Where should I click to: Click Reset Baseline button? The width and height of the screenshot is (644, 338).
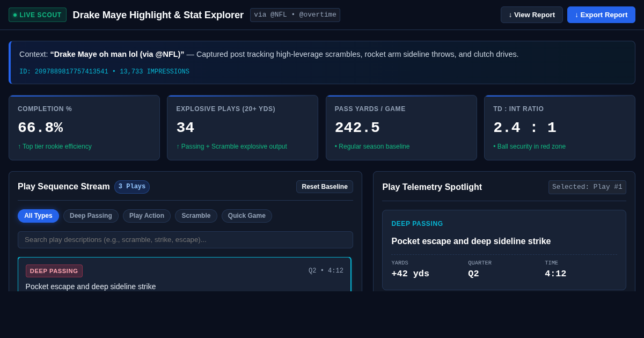click(x=325, y=187)
